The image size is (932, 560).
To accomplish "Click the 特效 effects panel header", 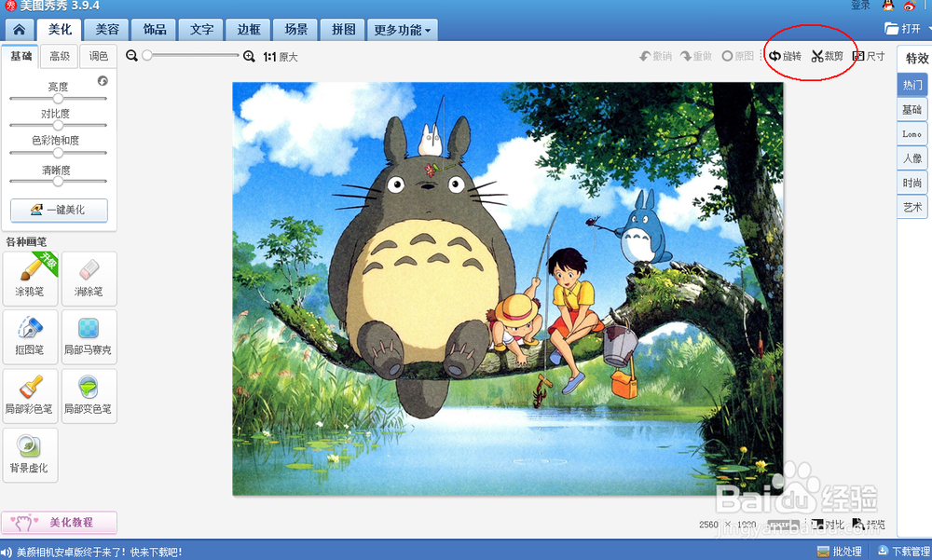I will [x=916, y=59].
